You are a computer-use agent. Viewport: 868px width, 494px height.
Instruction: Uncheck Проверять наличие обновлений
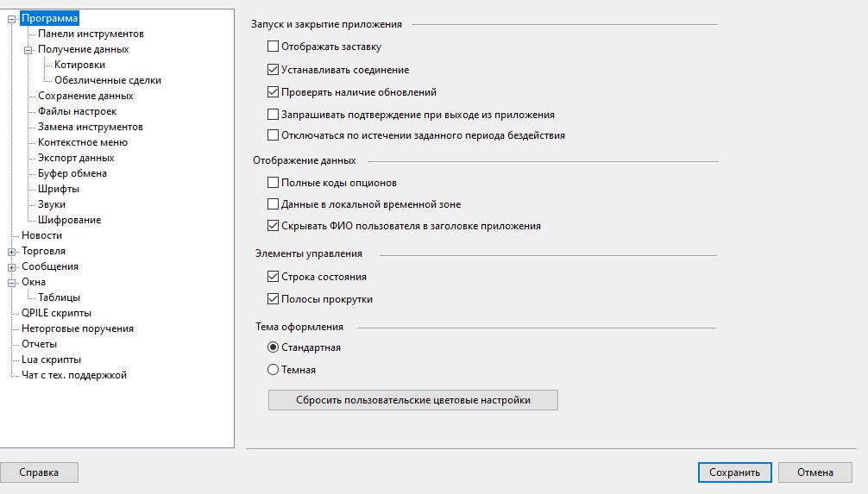[x=274, y=92]
